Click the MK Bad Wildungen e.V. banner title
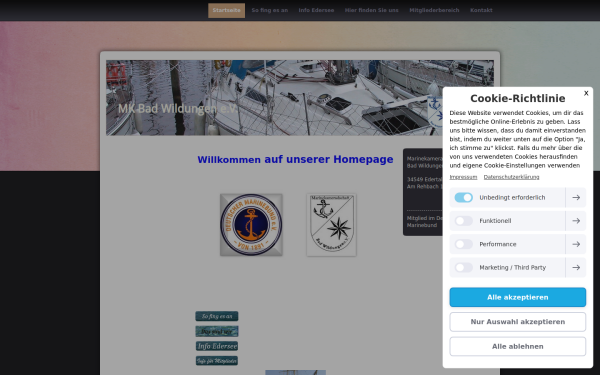600x375 pixels. pyautogui.click(x=177, y=109)
